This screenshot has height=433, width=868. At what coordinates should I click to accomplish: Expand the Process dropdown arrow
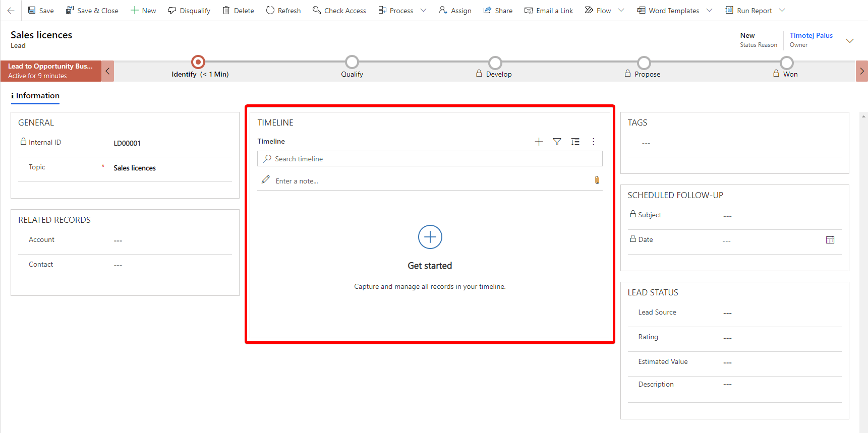click(x=423, y=10)
